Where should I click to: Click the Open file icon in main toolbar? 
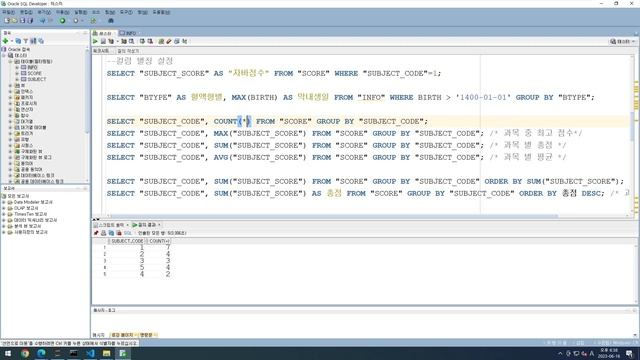click(14, 20)
